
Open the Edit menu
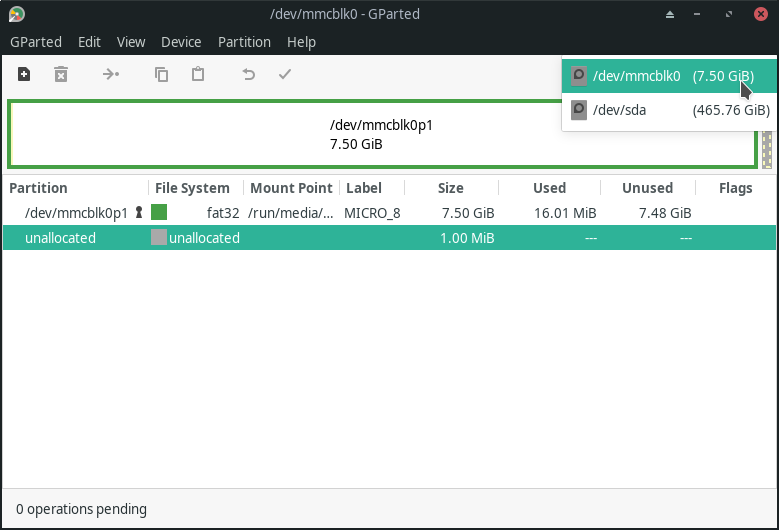point(89,42)
